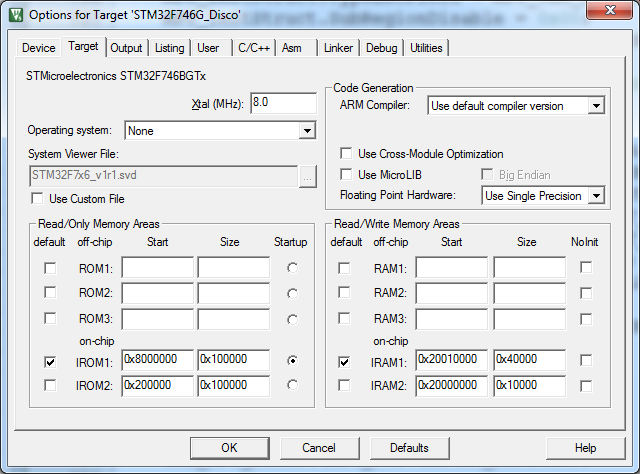Close the Options for Target dialog
Image resolution: width=640 pixels, height=474 pixels.
pos(610,10)
